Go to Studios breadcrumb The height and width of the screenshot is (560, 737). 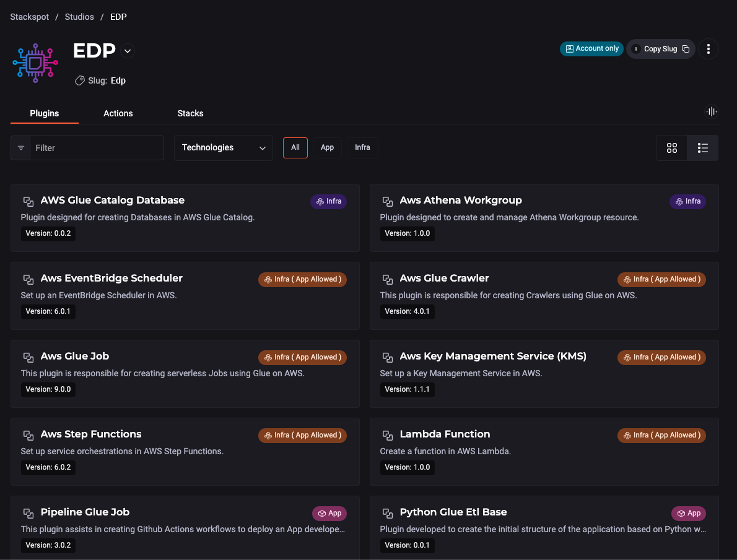point(79,17)
